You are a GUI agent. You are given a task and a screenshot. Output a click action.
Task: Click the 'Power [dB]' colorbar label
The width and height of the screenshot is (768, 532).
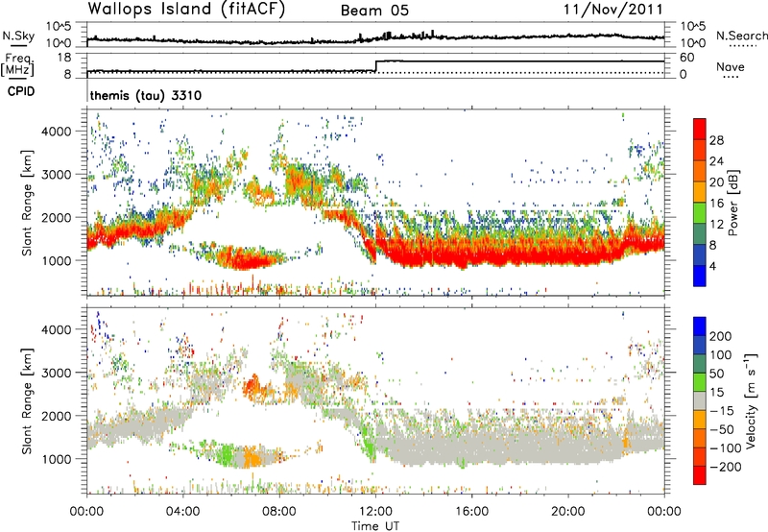pyautogui.click(x=733, y=203)
